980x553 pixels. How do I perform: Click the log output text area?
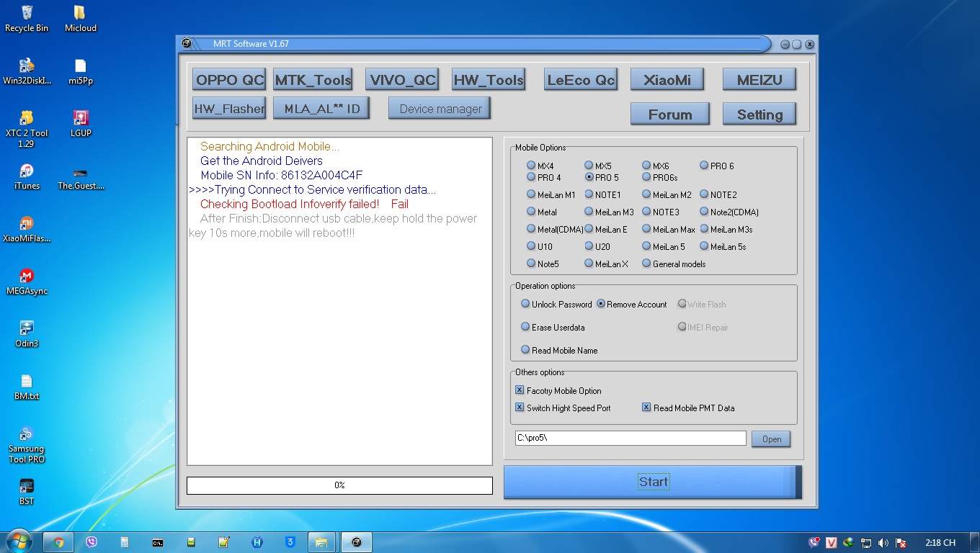339,301
